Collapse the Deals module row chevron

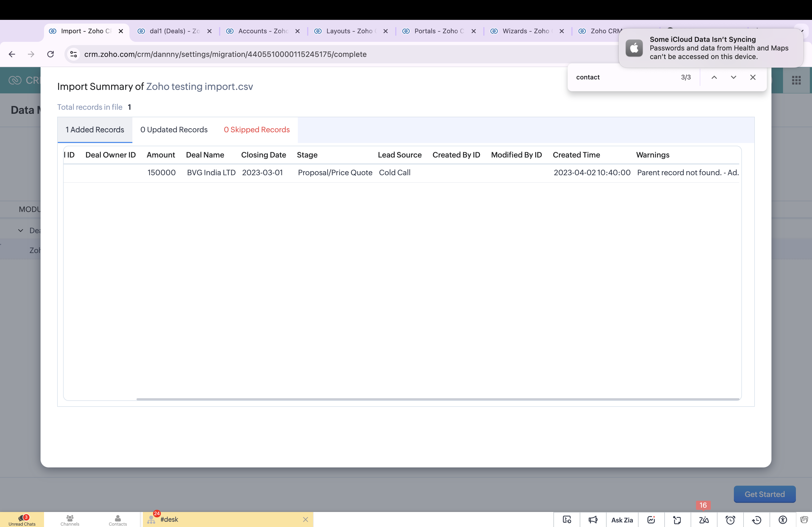pyautogui.click(x=20, y=230)
